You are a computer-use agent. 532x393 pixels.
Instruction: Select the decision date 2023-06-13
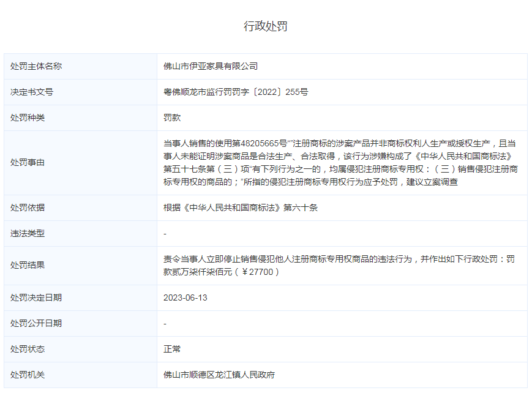pos(185,298)
